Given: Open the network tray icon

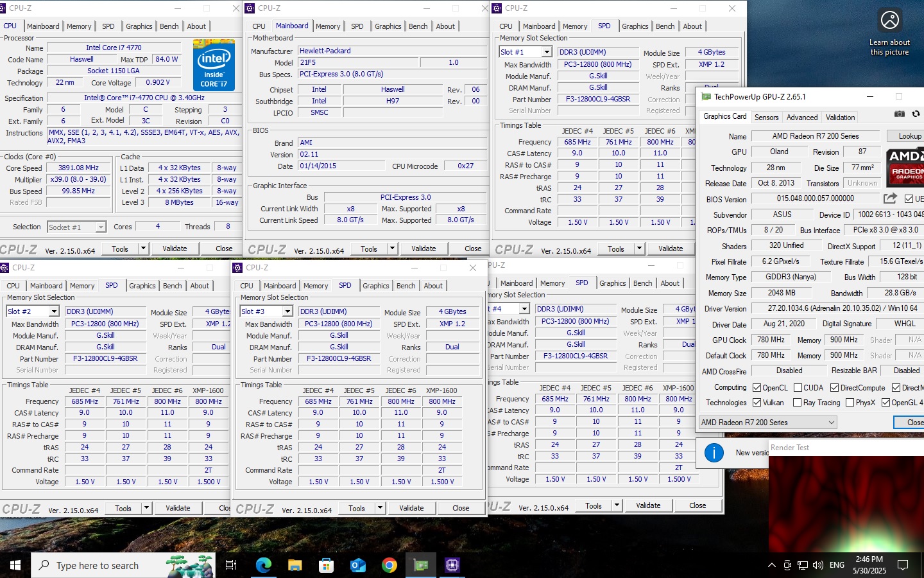Looking at the screenshot, I should 803,565.
